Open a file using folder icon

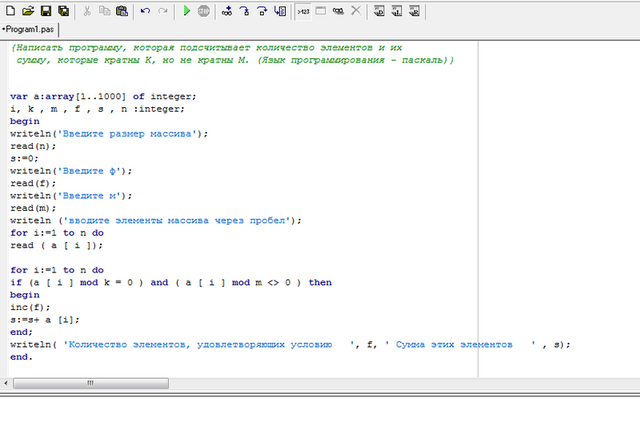point(28,11)
